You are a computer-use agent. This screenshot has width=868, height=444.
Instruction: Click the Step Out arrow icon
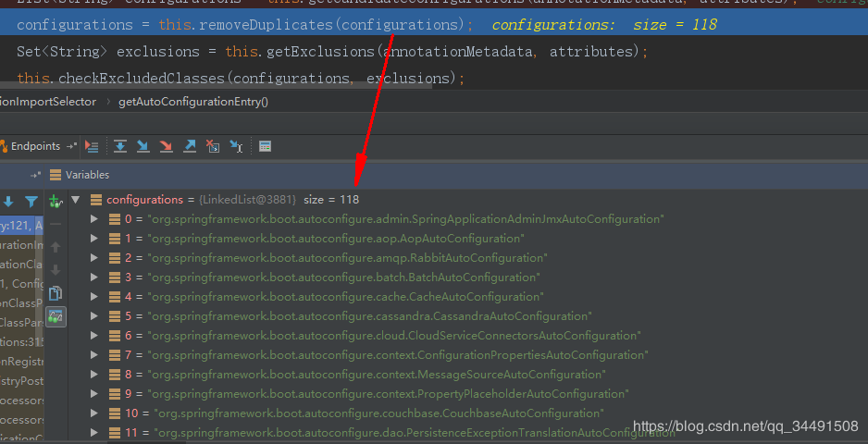click(190, 146)
